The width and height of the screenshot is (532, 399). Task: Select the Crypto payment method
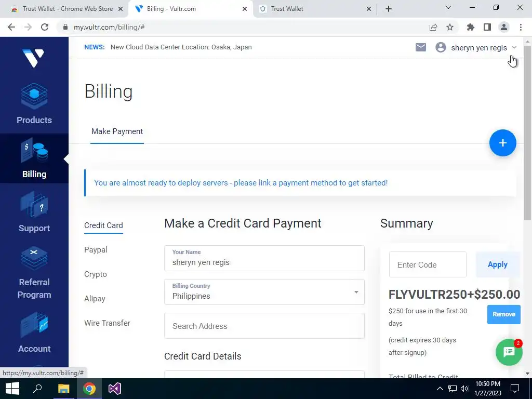point(96,274)
